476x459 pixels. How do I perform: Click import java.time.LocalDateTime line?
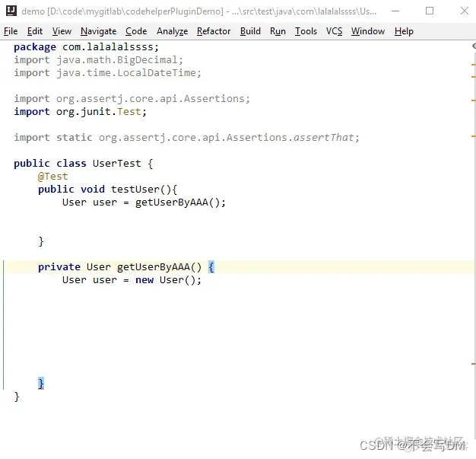[107, 73]
